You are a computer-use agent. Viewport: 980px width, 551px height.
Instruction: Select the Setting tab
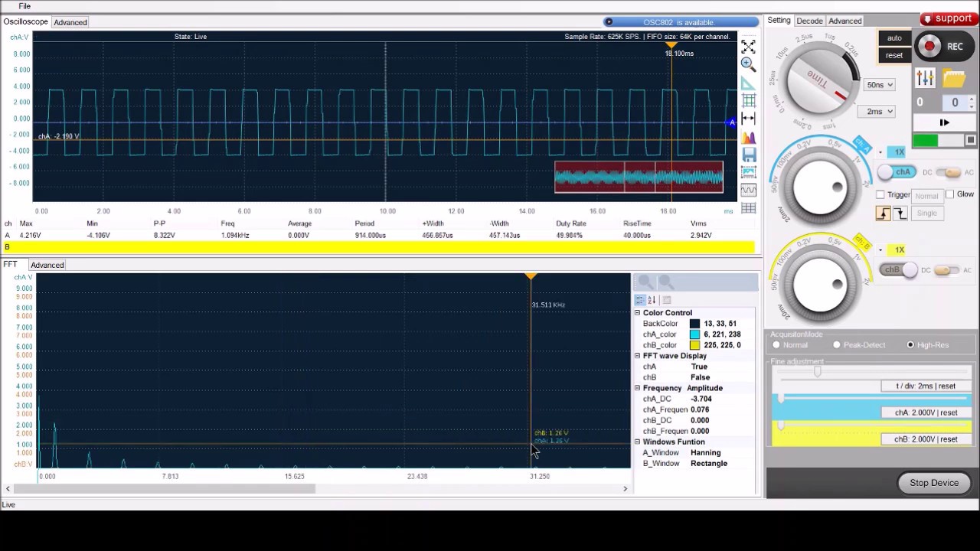pyautogui.click(x=779, y=21)
